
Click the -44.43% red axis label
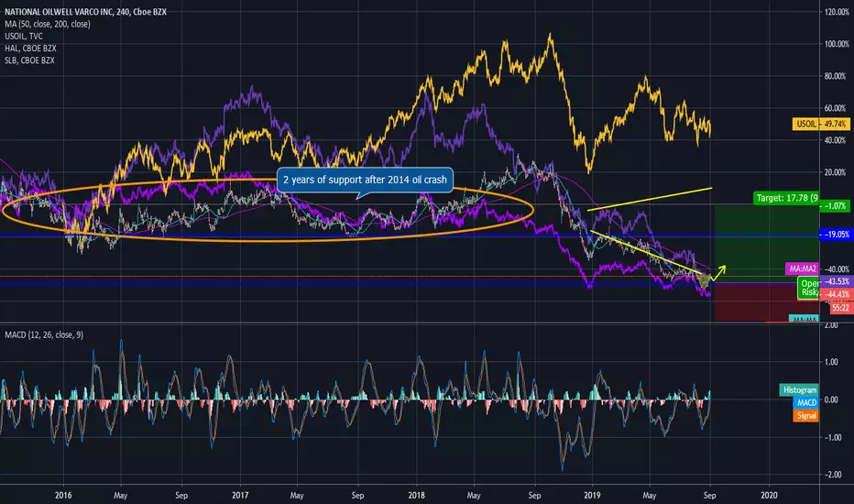[835, 294]
